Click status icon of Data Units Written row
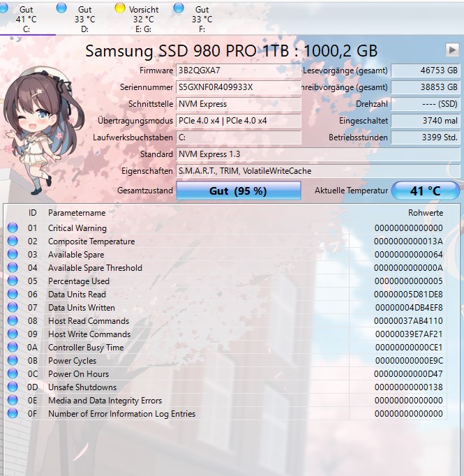464x476 pixels. pyautogui.click(x=13, y=307)
